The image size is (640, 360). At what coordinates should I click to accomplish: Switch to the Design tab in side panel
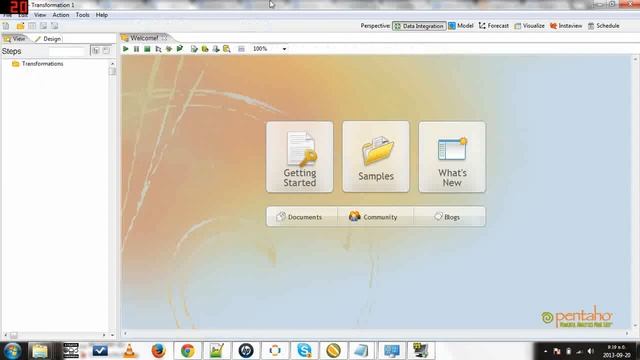tap(48, 39)
